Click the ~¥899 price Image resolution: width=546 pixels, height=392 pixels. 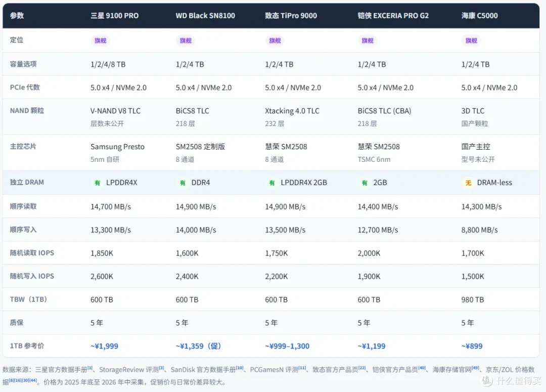[472, 346]
